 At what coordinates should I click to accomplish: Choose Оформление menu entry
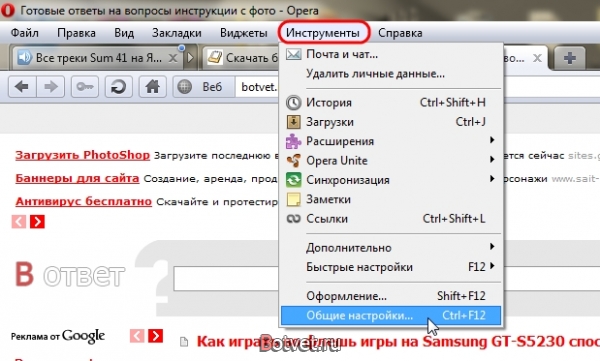[x=391, y=296]
